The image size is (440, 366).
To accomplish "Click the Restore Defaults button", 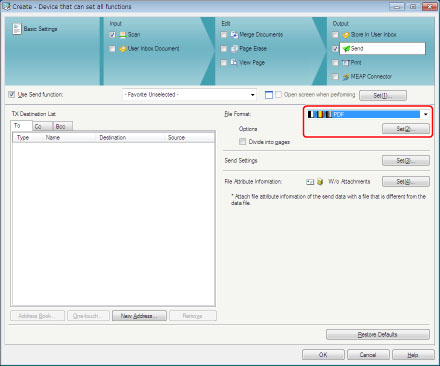I will [x=378, y=334].
